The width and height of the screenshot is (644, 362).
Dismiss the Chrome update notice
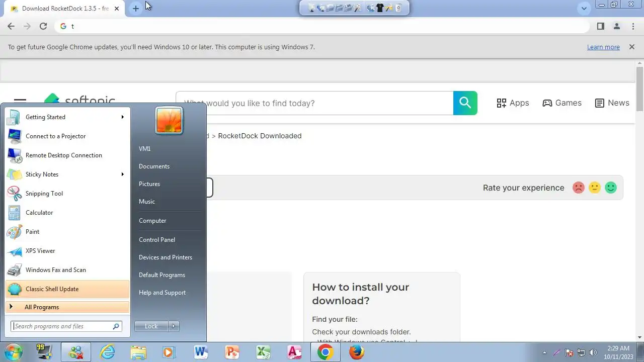click(x=632, y=47)
